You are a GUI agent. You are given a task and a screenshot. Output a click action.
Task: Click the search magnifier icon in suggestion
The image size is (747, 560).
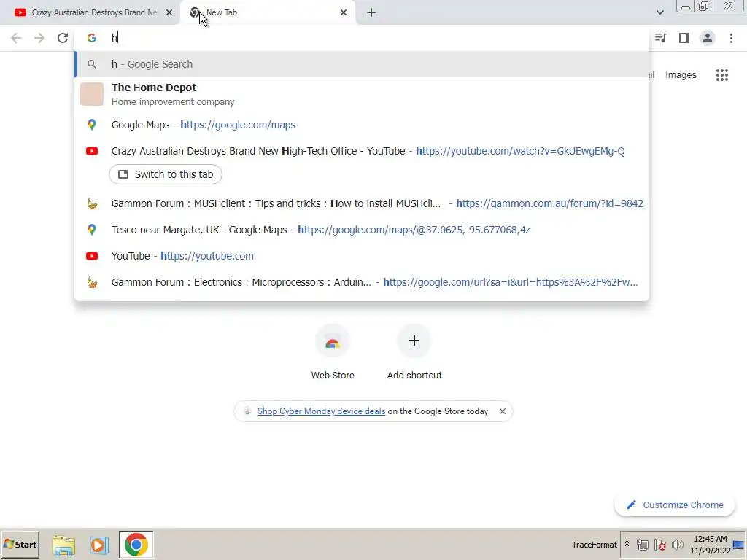click(91, 64)
